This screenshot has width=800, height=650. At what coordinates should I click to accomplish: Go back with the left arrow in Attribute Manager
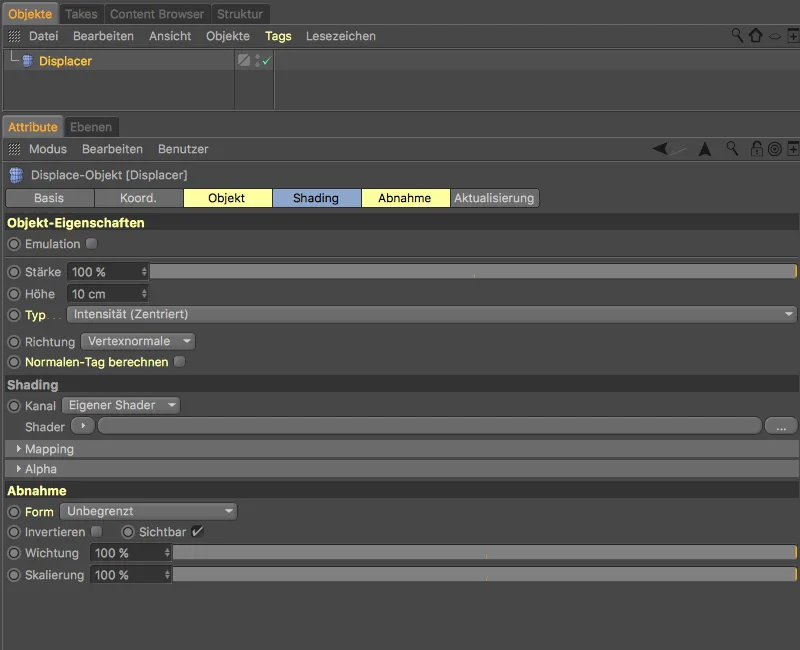pos(660,148)
